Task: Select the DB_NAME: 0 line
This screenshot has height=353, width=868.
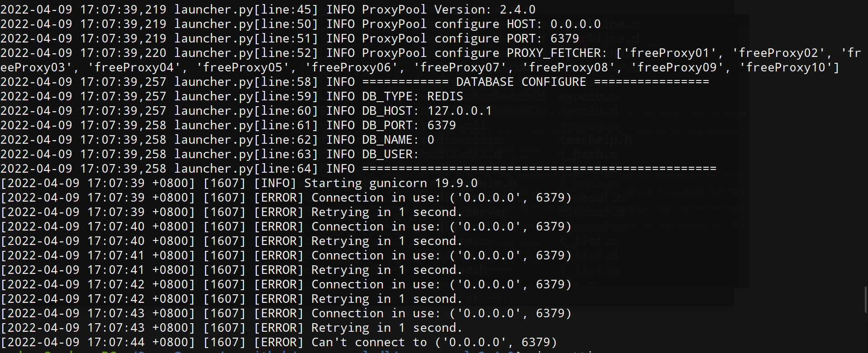Action: [217, 140]
